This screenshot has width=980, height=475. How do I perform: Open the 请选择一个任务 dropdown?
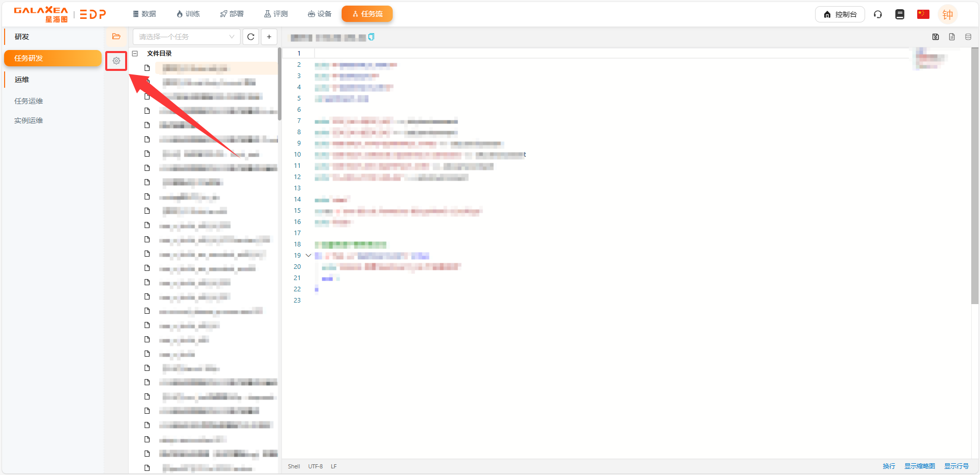pos(186,37)
